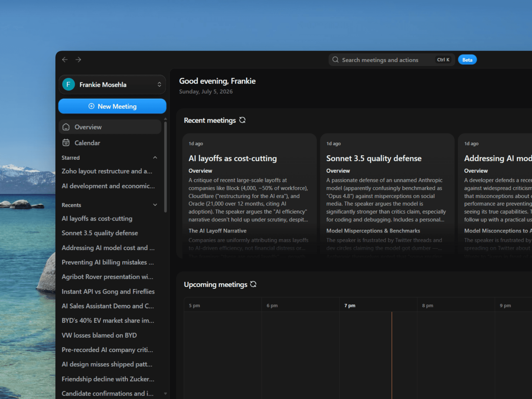Collapse the Recents section
532x399 pixels.
point(155,205)
